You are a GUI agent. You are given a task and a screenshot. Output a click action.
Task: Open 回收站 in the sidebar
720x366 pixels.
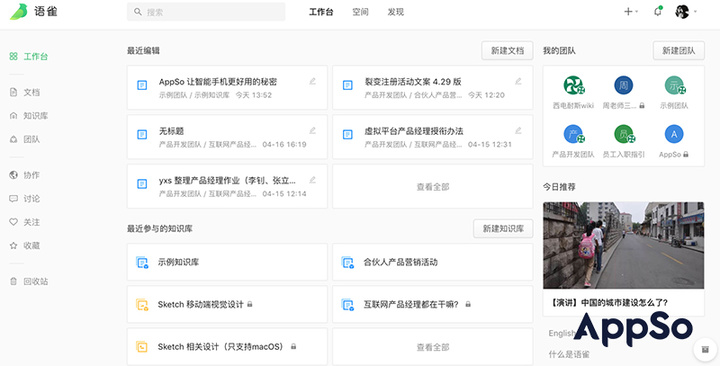coord(28,282)
